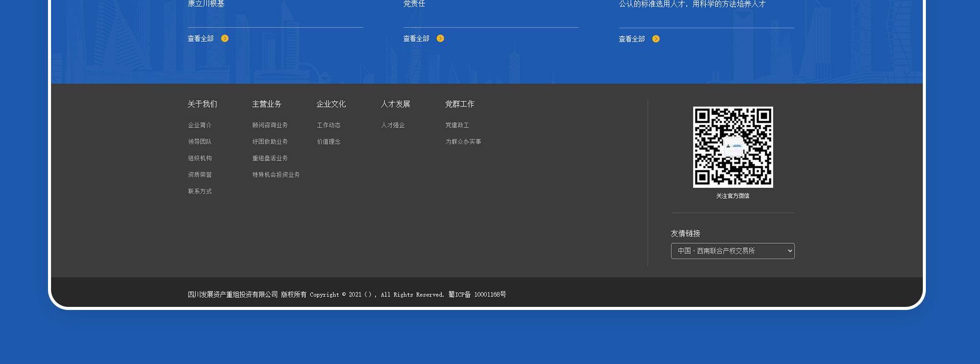Viewport: 980px width, 364px height.
Task: Click the 蜀ICP备 10001168号 registration link
Action: 477,295
